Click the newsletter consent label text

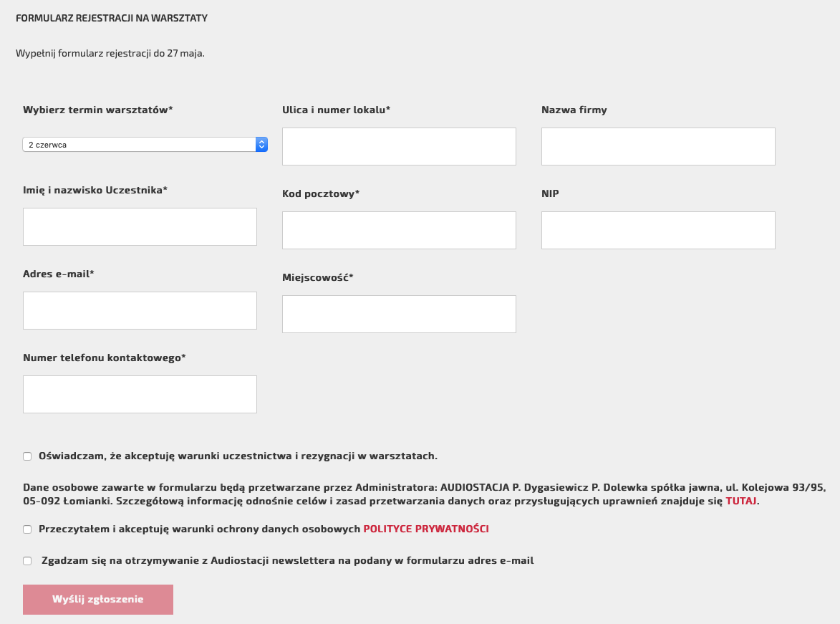[x=288, y=561]
